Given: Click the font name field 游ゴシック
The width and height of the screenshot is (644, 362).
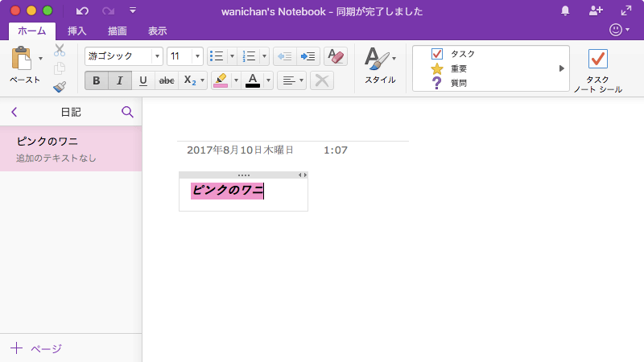Looking at the screenshot, I should point(118,56).
